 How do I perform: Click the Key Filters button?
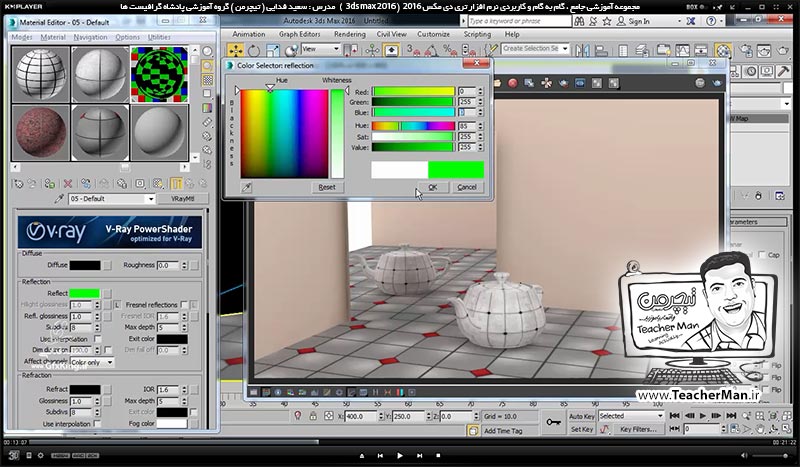tap(638, 429)
